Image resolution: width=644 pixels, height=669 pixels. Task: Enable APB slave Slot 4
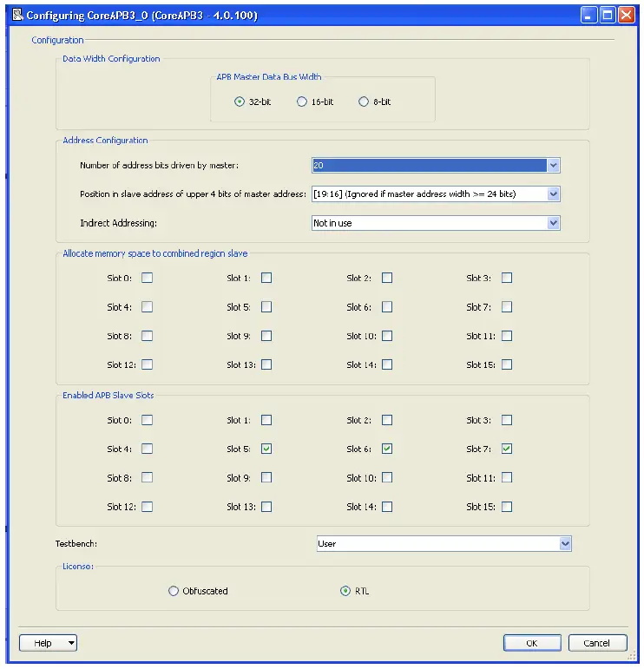click(x=147, y=449)
